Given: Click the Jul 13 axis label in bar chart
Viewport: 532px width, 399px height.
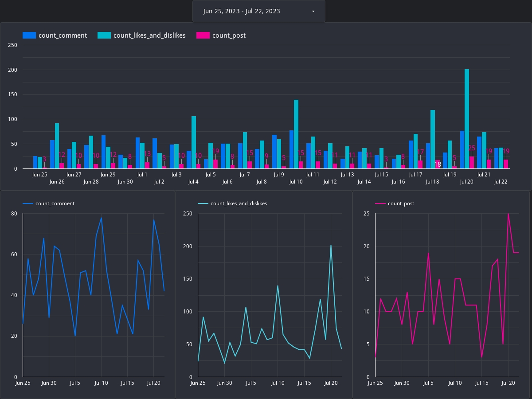Looking at the screenshot, I should [347, 175].
